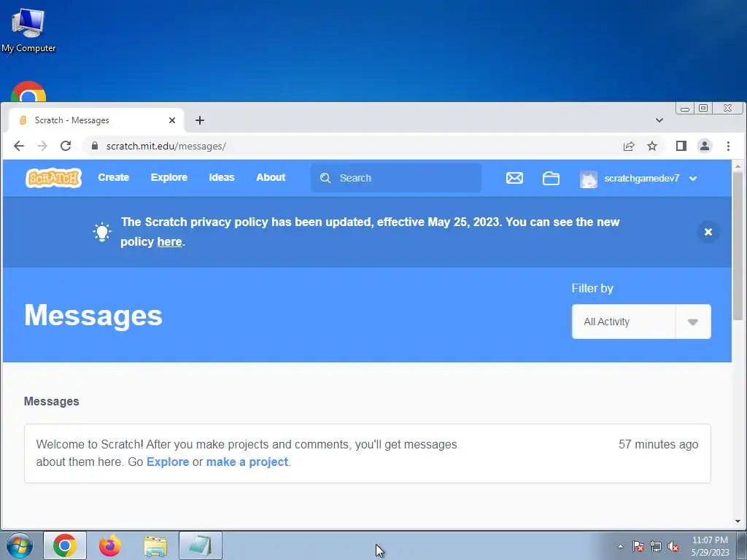Click the search magnifier icon
Screen dimensions: 747x560
pos(325,178)
